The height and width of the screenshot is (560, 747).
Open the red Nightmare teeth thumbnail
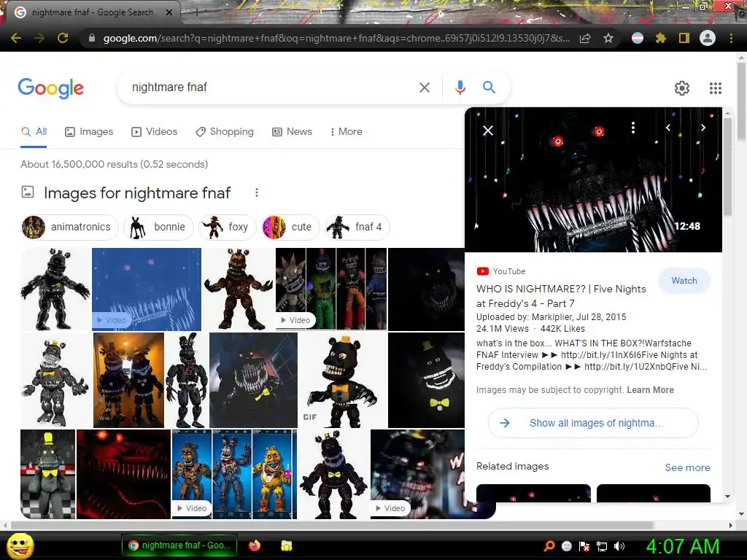tap(124, 474)
